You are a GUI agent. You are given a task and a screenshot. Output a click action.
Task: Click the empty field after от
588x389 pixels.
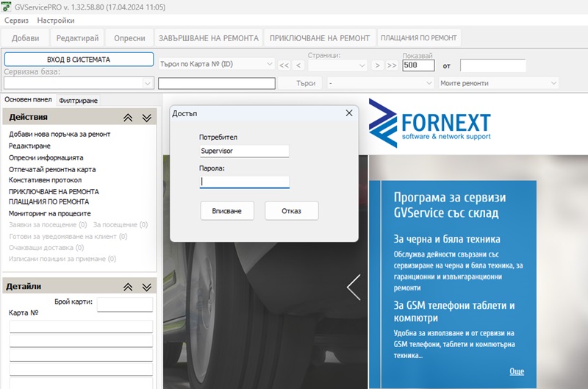[x=492, y=65]
